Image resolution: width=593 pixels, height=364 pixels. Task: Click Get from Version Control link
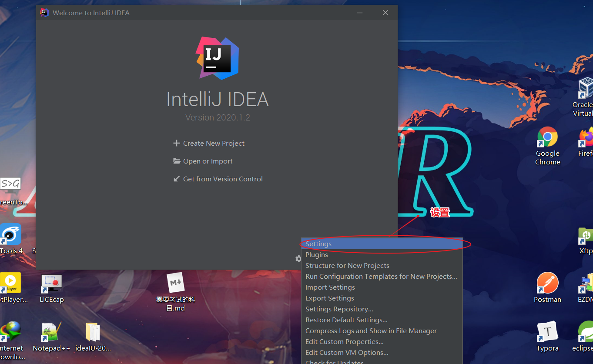tap(223, 179)
